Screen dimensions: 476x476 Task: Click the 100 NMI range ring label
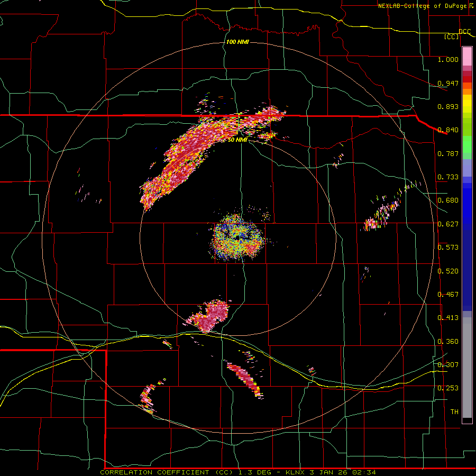point(237,42)
